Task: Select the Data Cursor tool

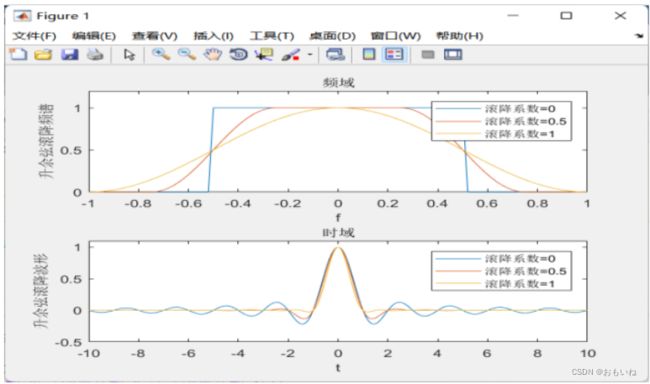Action: tap(264, 54)
